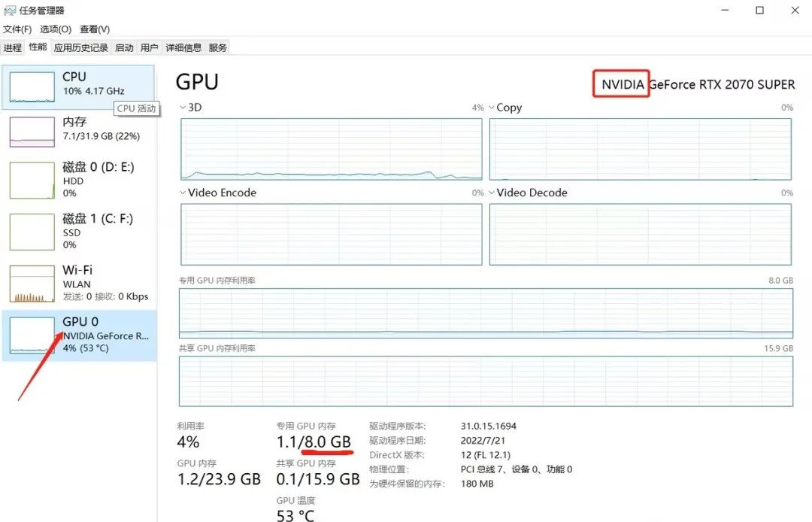Click the 专用 GPU 内存利用率 graph area

pos(486,314)
